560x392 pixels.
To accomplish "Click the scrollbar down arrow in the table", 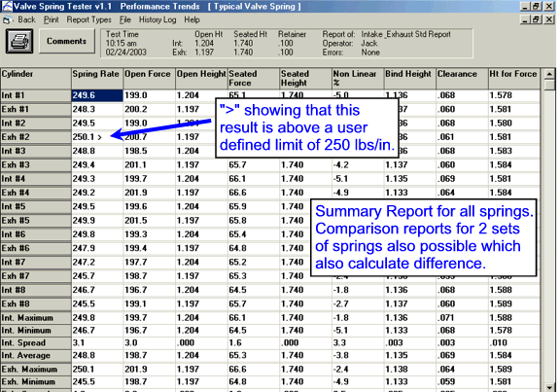I will (549, 387).
